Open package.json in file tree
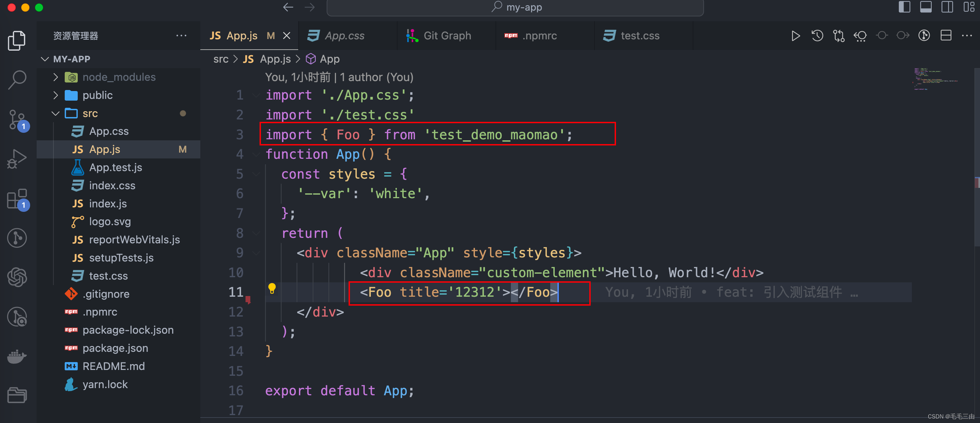The width and height of the screenshot is (980, 423). tap(115, 348)
